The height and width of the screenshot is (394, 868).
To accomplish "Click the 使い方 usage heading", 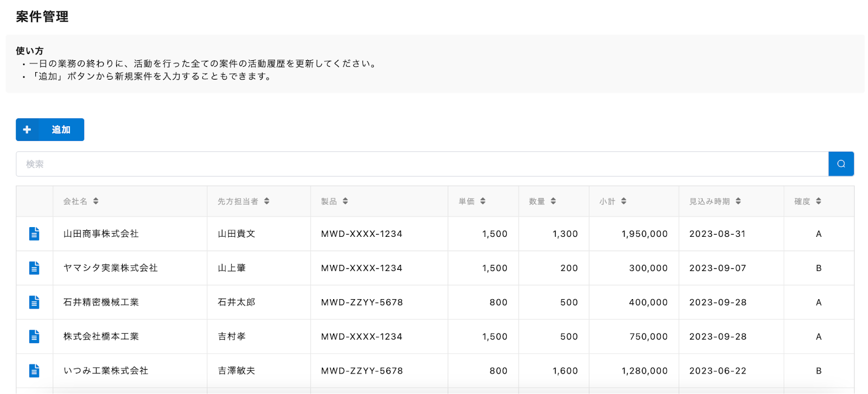I will (x=30, y=50).
